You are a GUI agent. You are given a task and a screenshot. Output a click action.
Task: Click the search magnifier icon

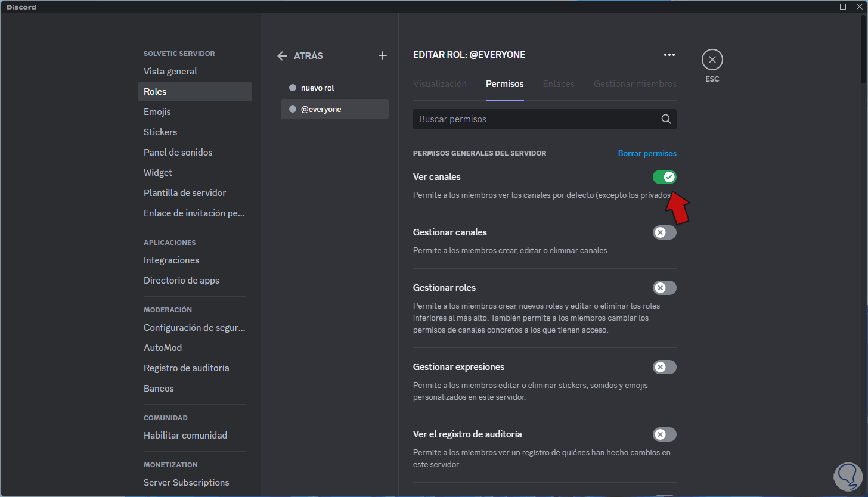coord(666,119)
